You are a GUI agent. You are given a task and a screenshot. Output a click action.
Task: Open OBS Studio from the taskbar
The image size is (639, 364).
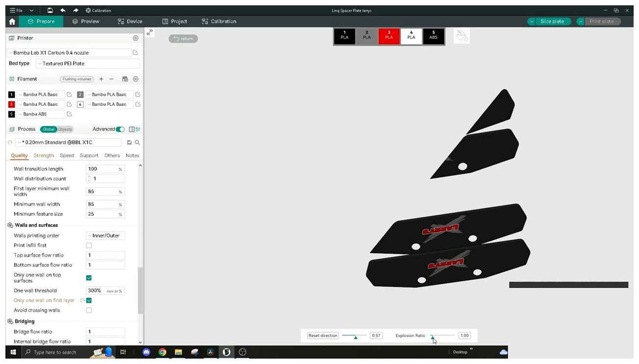click(x=242, y=352)
